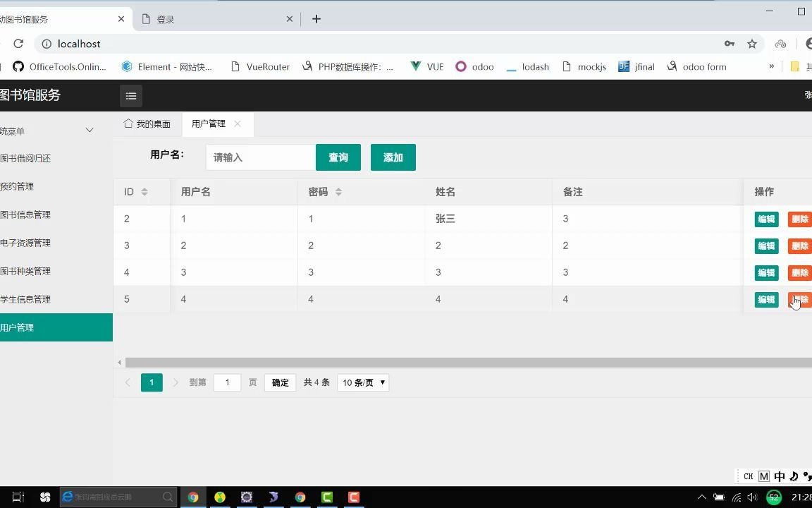Open the 10 条/页 page size dropdown
The width and height of the screenshot is (812, 508).
point(362,382)
